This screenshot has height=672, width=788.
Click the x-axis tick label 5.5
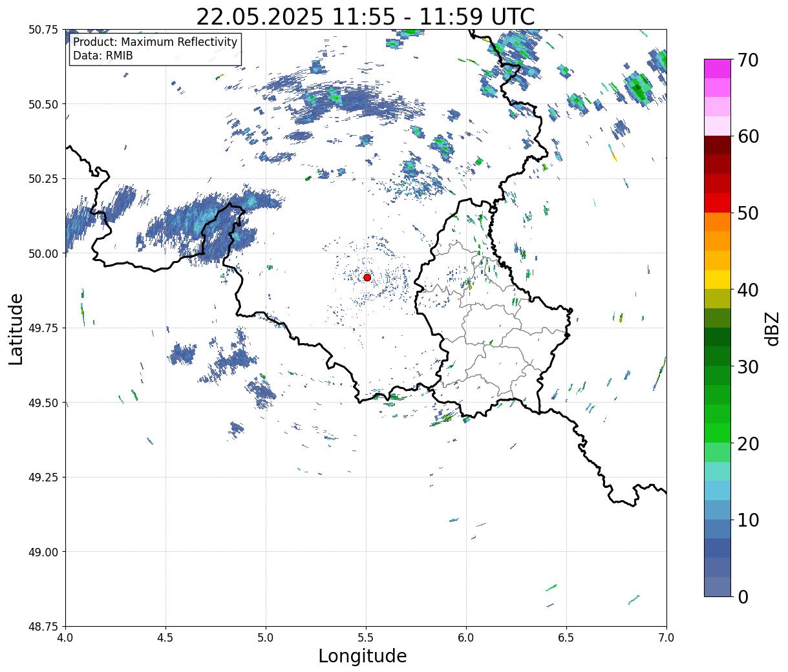tap(366, 638)
